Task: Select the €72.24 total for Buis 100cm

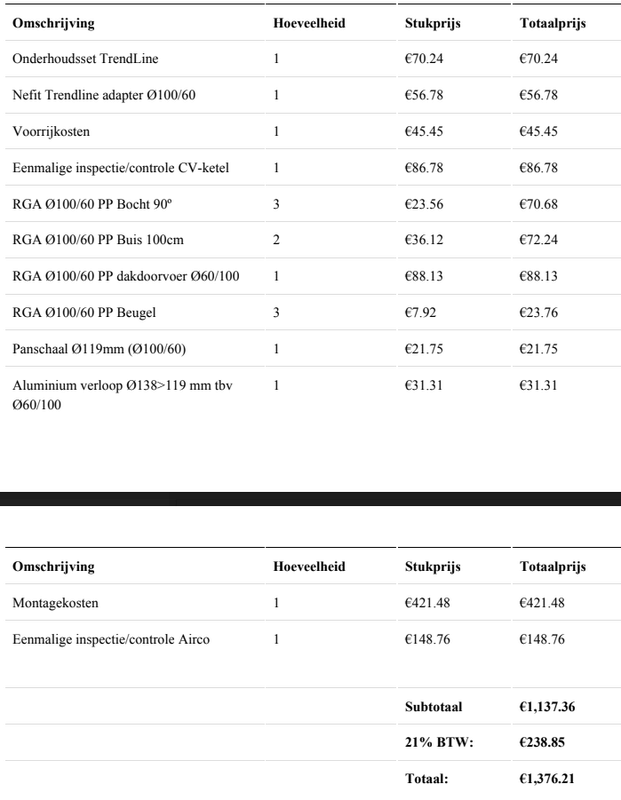Action: pyautogui.click(x=538, y=240)
